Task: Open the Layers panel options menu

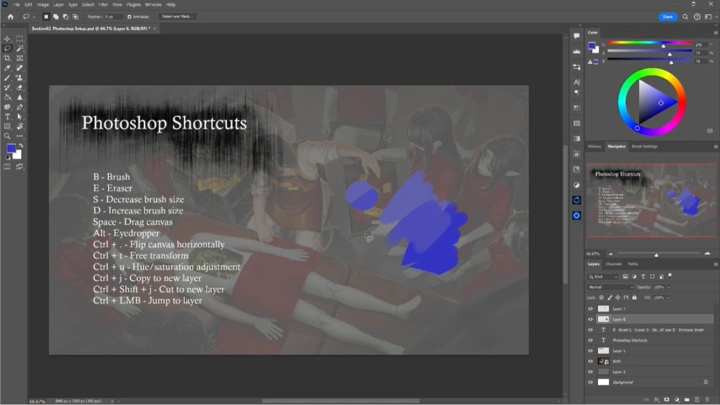Action: click(715, 264)
